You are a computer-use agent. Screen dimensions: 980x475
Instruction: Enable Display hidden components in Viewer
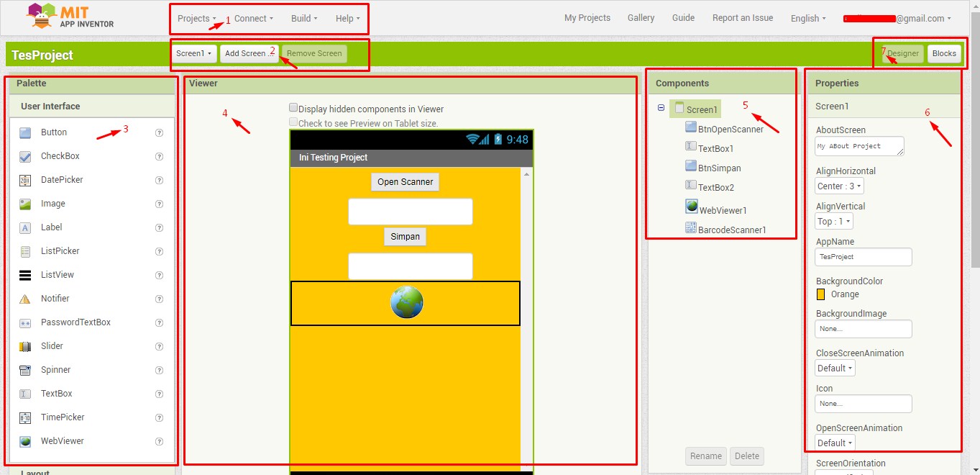pyautogui.click(x=294, y=108)
